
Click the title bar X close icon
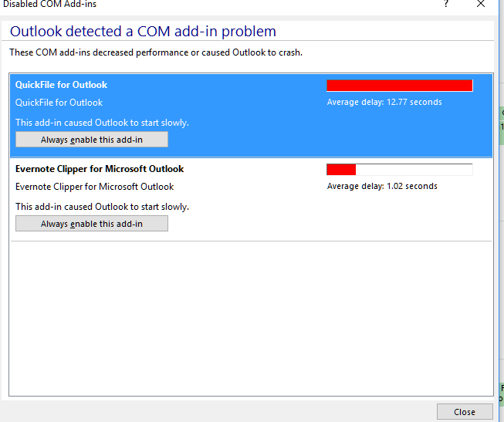click(x=481, y=4)
